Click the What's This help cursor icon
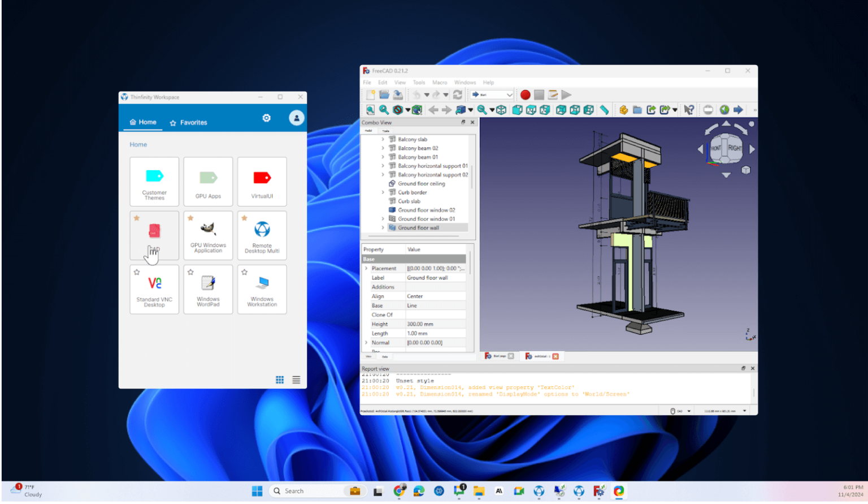The image size is (868, 504). (689, 110)
